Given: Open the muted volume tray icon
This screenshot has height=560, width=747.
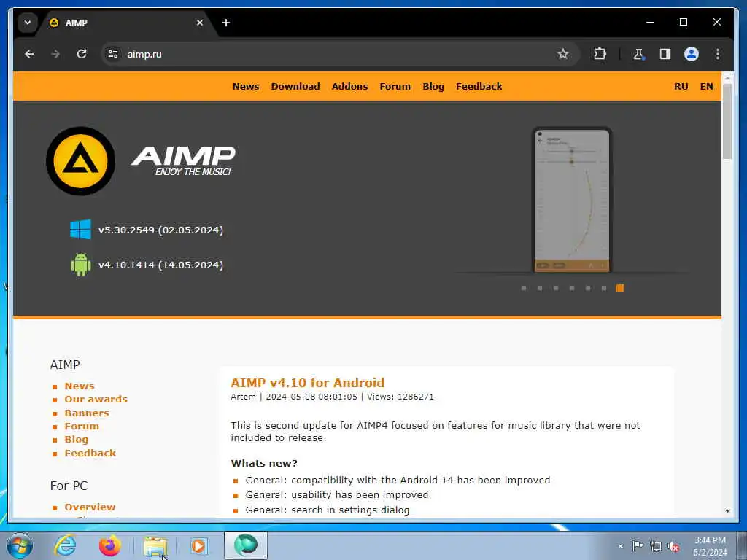Looking at the screenshot, I should (x=673, y=546).
